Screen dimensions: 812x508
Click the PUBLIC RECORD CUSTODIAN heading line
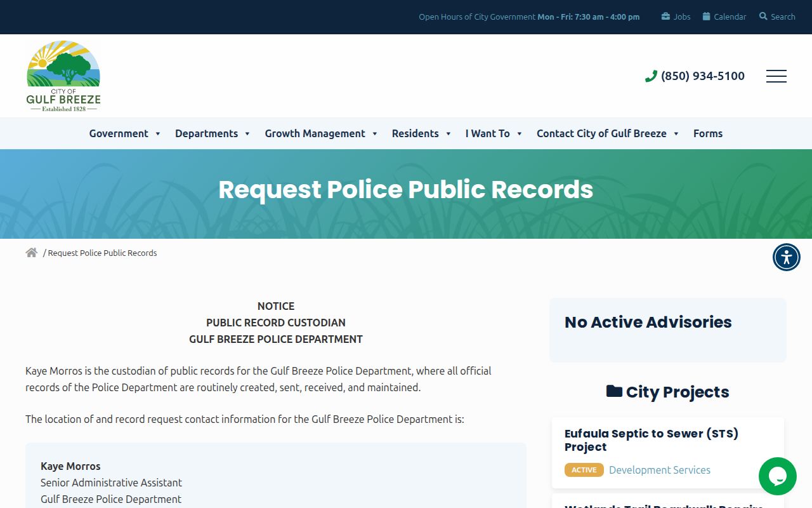point(276,323)
